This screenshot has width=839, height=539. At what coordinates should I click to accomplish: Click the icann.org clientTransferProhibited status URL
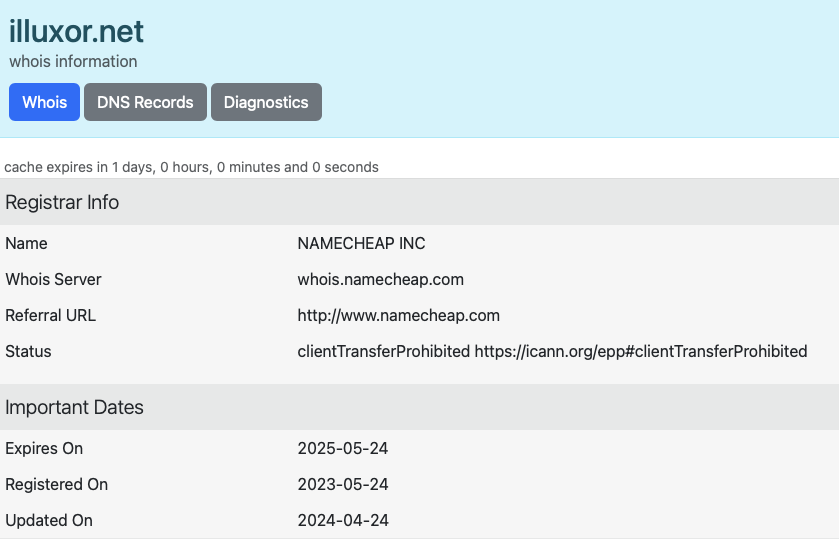point(641,352)
